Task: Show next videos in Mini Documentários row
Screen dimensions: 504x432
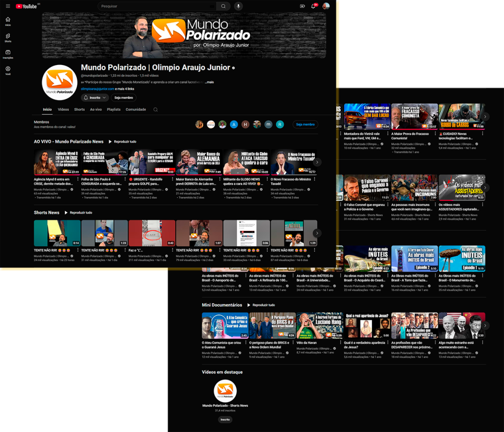Action: pos(485,326)
